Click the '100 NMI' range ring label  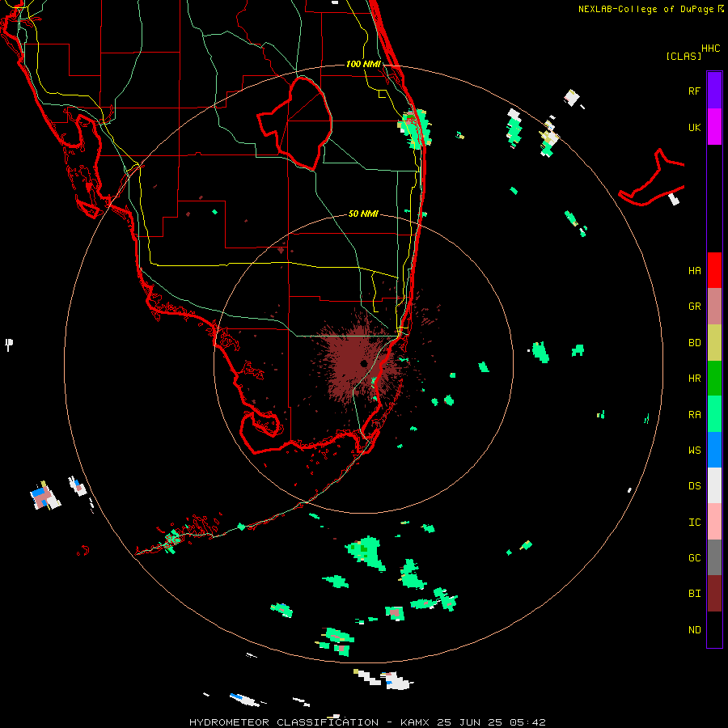click(363, 64)
